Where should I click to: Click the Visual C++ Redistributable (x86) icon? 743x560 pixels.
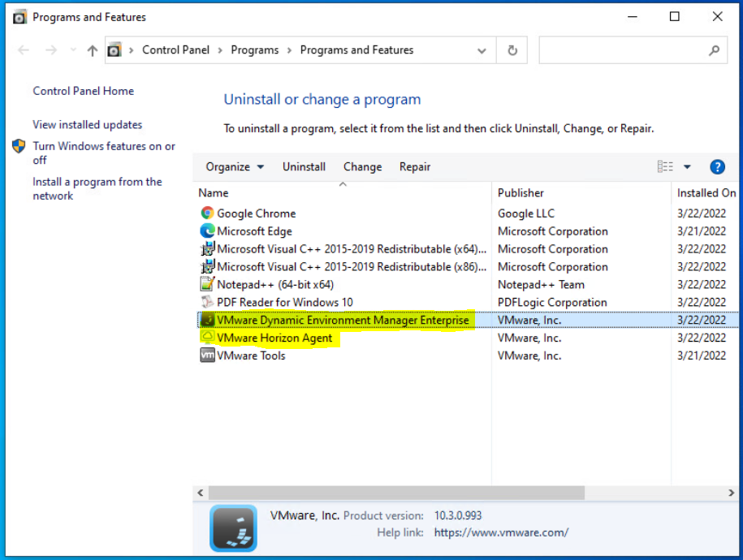point(207,267)
